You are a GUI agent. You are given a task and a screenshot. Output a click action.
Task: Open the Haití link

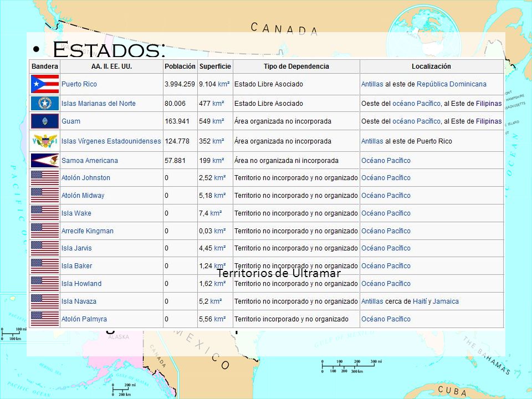tap(420, 301)
